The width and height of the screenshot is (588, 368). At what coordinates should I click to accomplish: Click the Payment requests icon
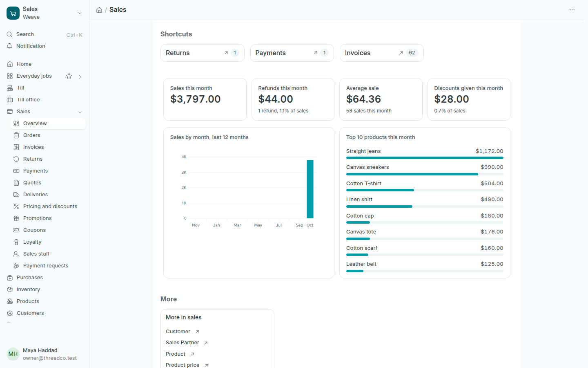pos(16,266)
